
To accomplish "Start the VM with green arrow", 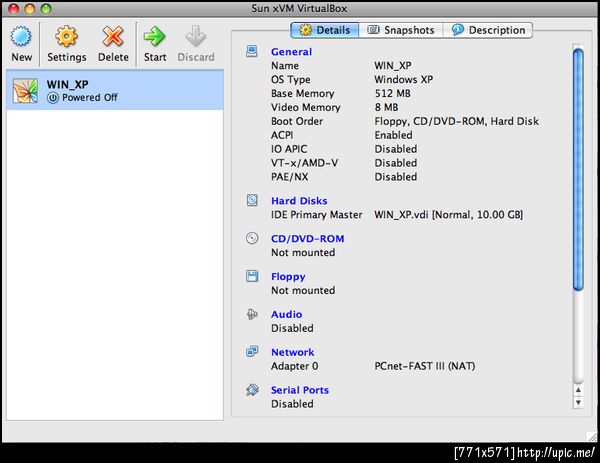I will coord(155,37).
